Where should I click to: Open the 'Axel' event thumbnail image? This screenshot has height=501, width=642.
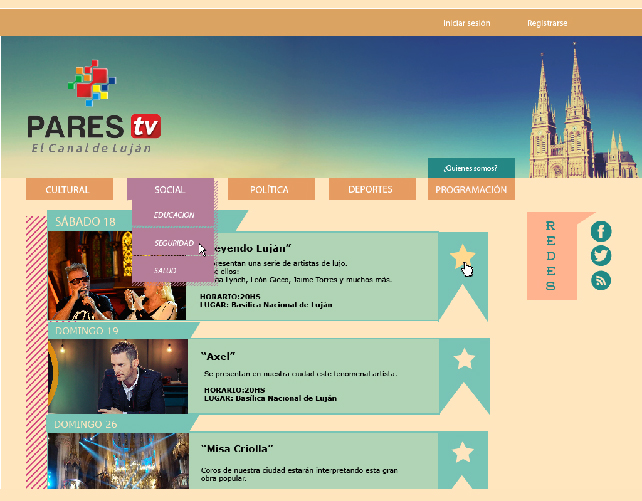point(117,376)
